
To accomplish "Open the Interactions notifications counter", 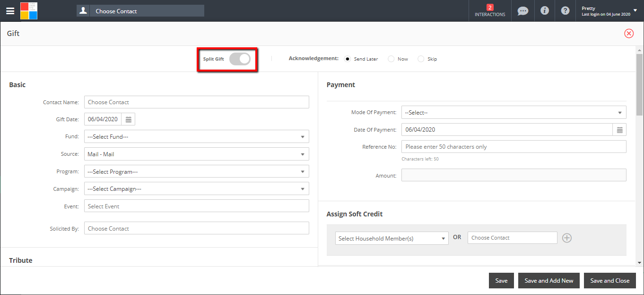I will click(490, 10).
